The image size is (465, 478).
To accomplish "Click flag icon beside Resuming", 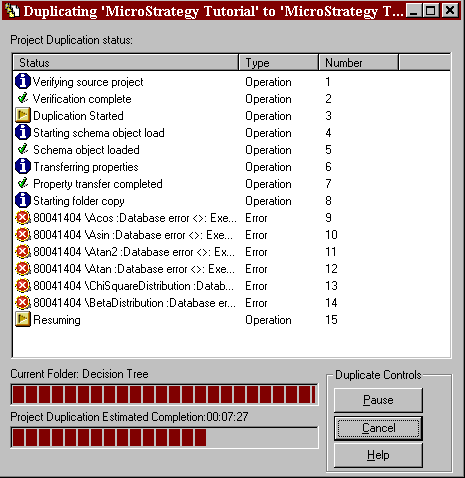I will click(23, 320).
